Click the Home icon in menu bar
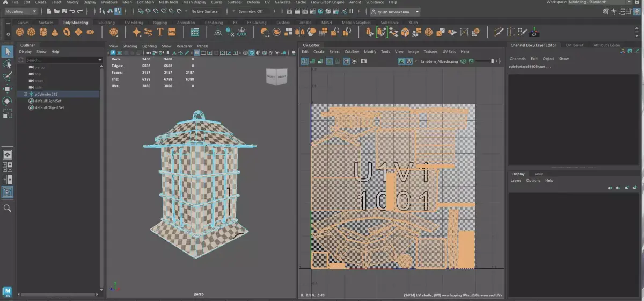The height and width of the screenshot is (301, 644). [x=5, y=2]
